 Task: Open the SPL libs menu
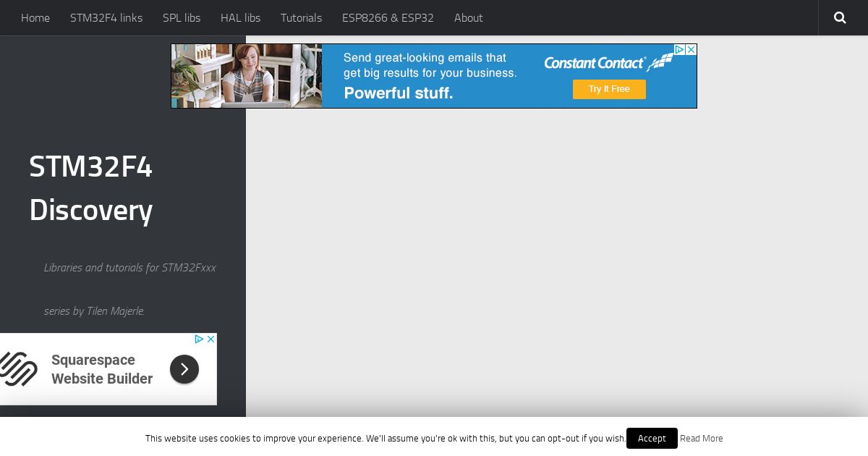[182, 17]
